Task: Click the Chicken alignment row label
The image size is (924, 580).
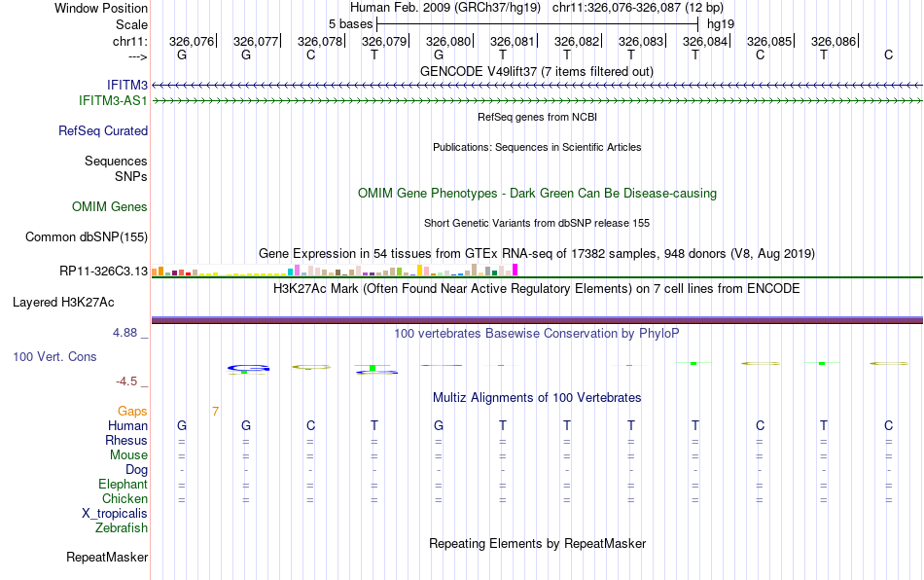Action: [124, 498]
